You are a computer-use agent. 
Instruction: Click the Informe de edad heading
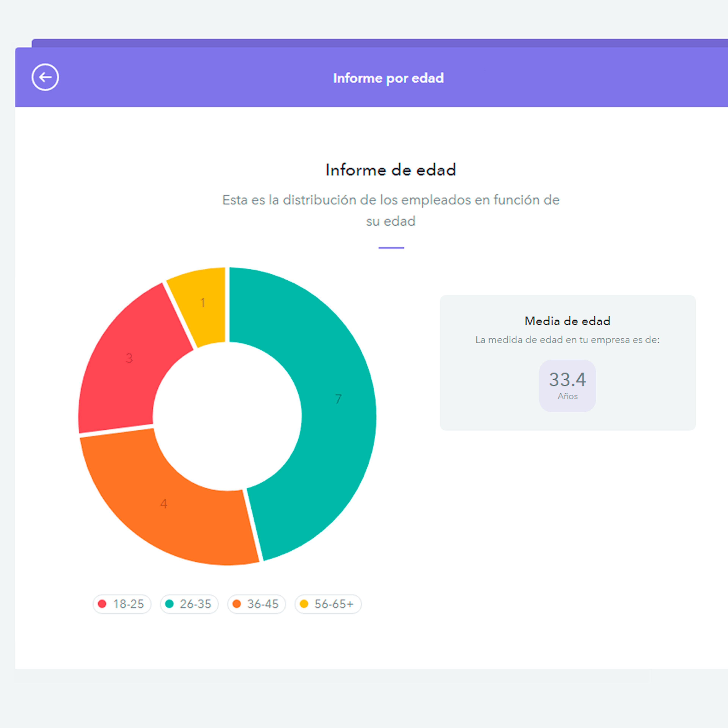[391, 170]
